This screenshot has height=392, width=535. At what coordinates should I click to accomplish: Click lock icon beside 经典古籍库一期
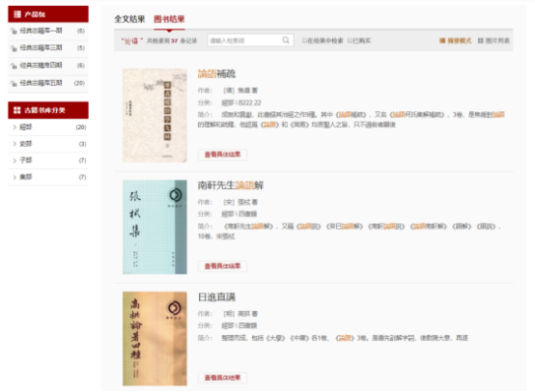point(14,31)
